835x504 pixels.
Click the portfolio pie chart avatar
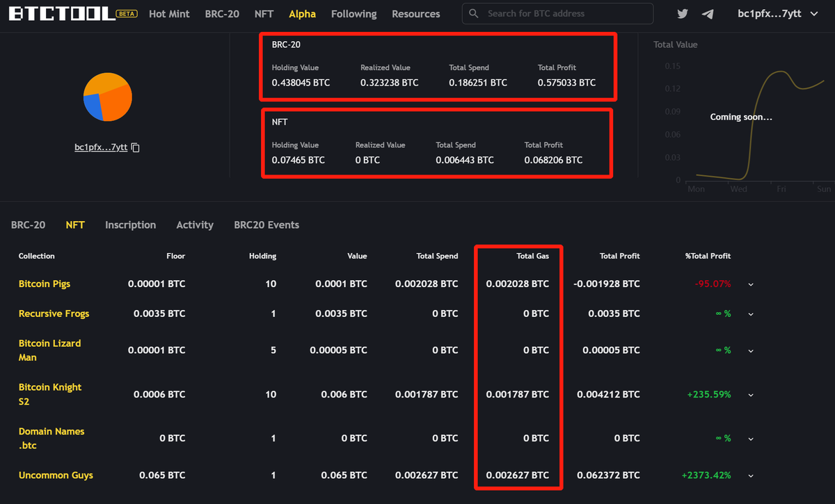tap(108, 97)
